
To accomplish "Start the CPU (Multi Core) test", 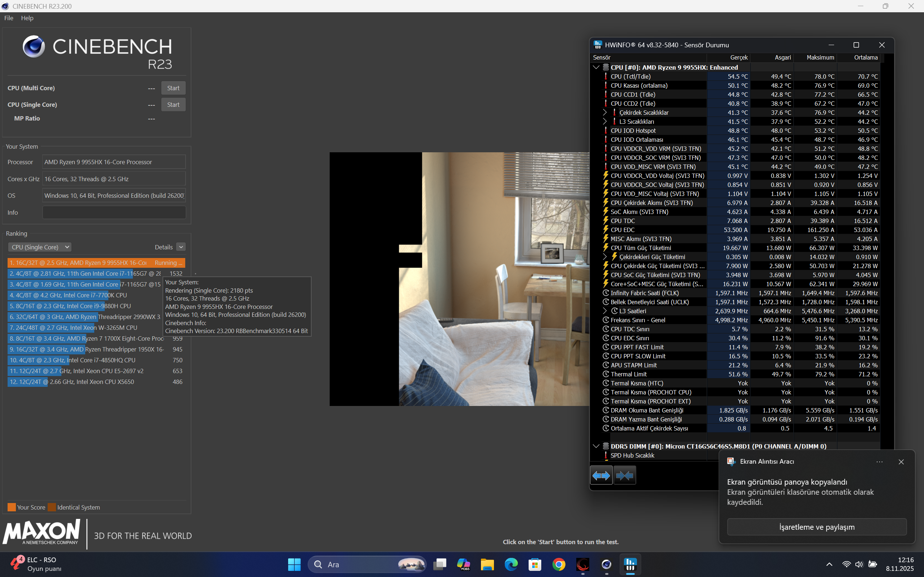I will [173, 88].
